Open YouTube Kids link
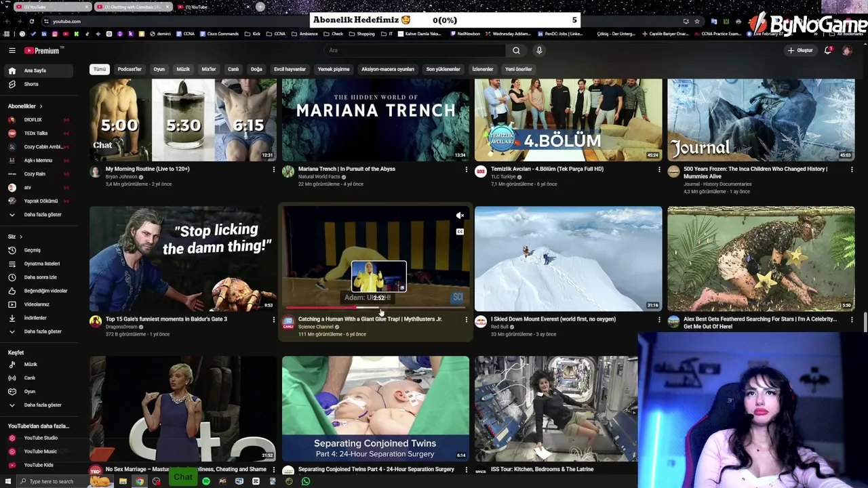This screenshot has width=868, height=488. pyautogui.click(x=37, y=465)
